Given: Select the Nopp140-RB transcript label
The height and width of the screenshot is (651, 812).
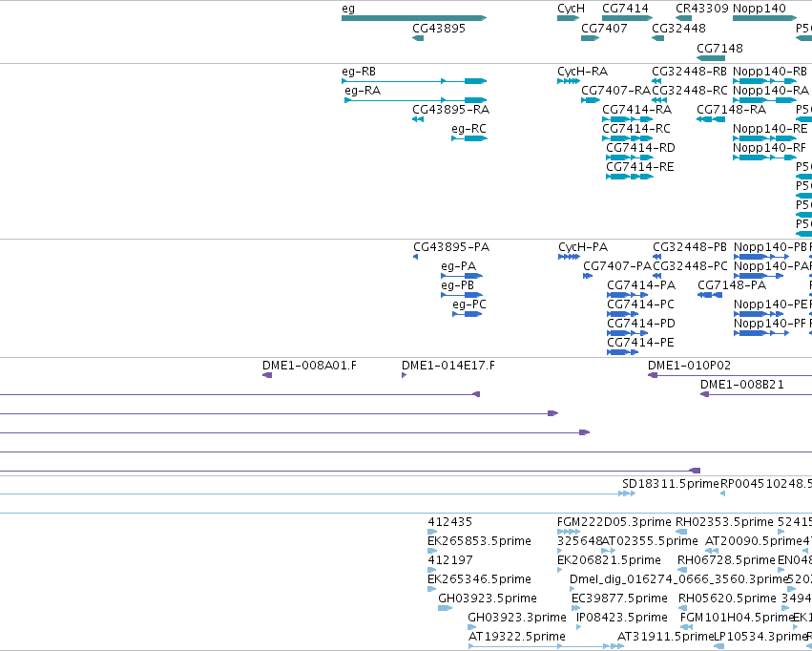Looking at the screenshot, I should coord(770,72).
